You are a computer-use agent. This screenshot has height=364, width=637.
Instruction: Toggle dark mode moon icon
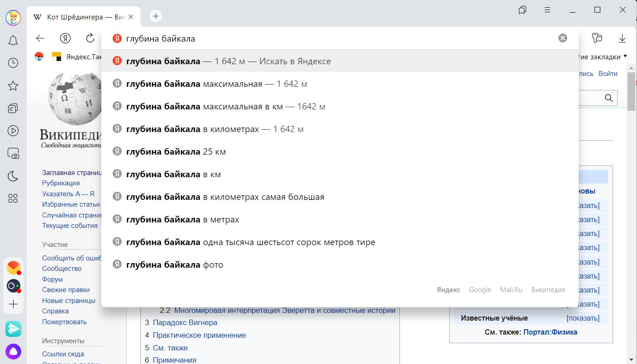13,176
